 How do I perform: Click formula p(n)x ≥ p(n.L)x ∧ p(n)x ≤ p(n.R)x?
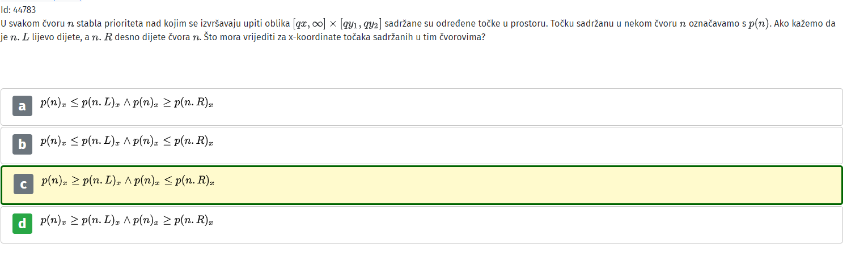(x=128, y=181)
